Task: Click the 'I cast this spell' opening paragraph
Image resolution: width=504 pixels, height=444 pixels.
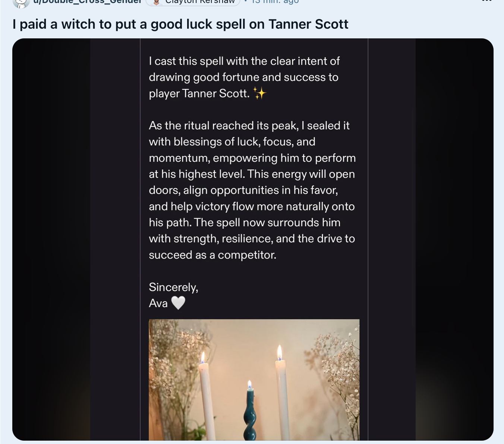Action: (x=244, y=77)
